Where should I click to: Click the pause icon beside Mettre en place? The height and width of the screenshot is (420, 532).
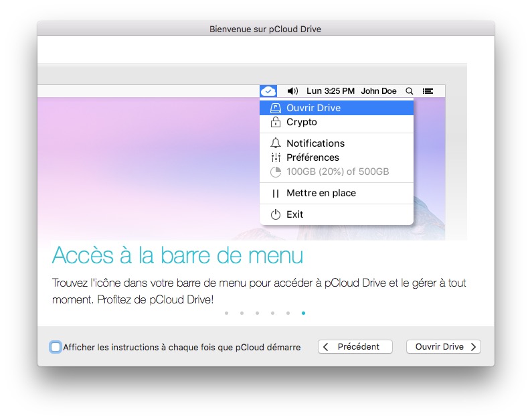[x=276, y=193]
